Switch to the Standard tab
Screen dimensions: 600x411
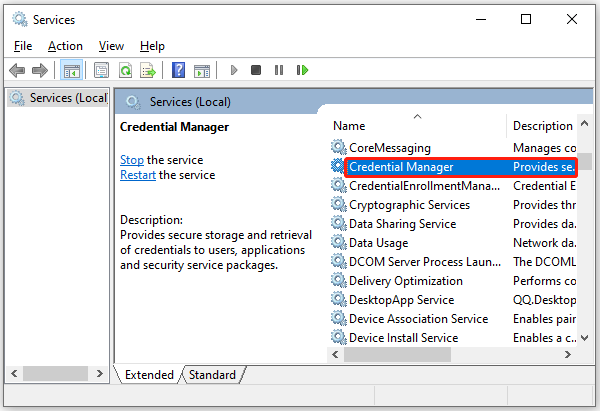coord(212,375)
